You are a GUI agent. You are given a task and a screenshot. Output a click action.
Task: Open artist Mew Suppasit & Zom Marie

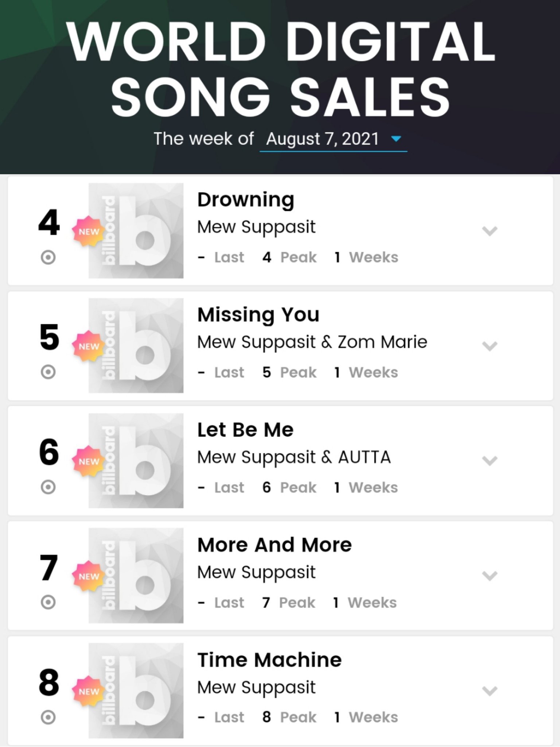point(312,342)
